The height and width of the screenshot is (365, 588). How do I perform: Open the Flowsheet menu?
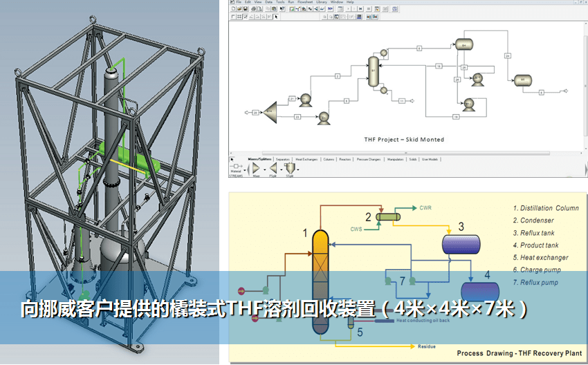306,3
